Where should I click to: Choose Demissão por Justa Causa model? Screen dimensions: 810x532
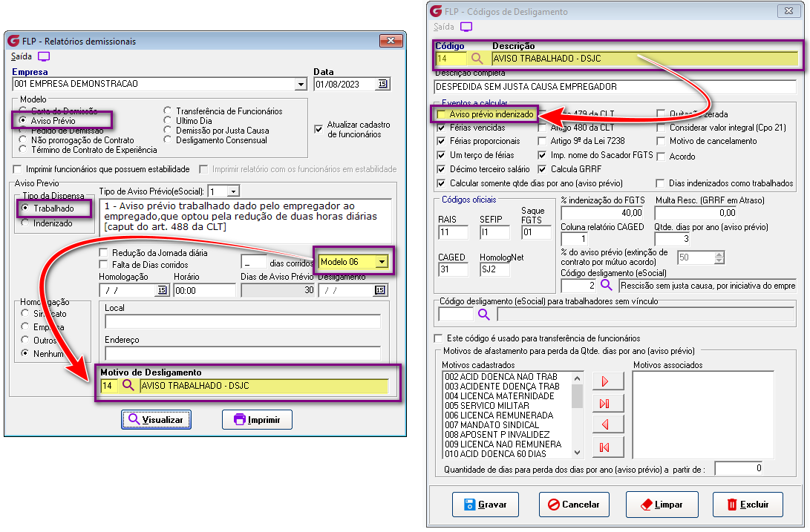point(167,130)
